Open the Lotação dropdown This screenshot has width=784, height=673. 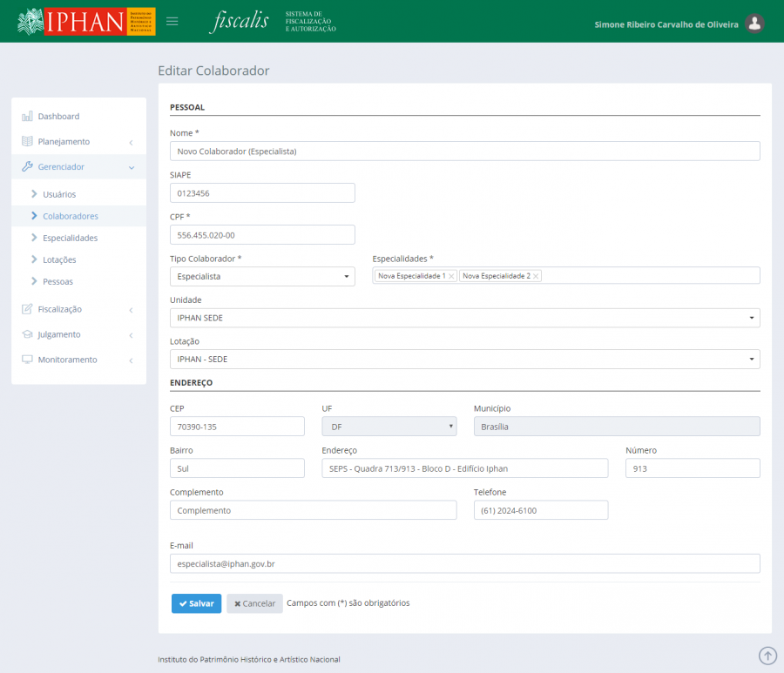pos(464,359)
